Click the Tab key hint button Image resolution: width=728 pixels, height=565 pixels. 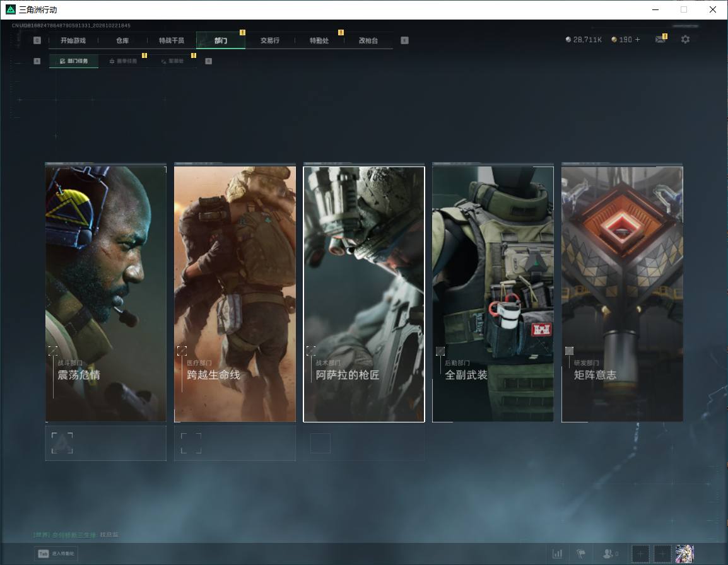56,554
